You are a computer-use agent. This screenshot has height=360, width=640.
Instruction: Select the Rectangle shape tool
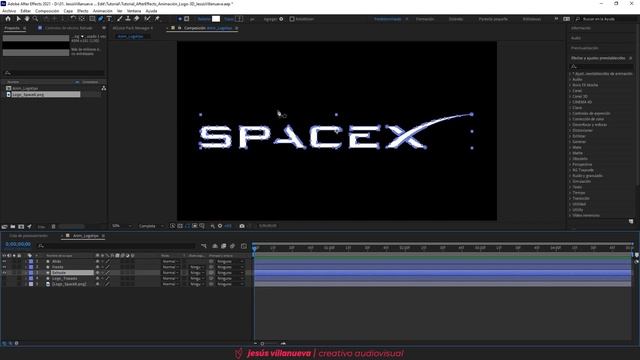pos(92,19)
